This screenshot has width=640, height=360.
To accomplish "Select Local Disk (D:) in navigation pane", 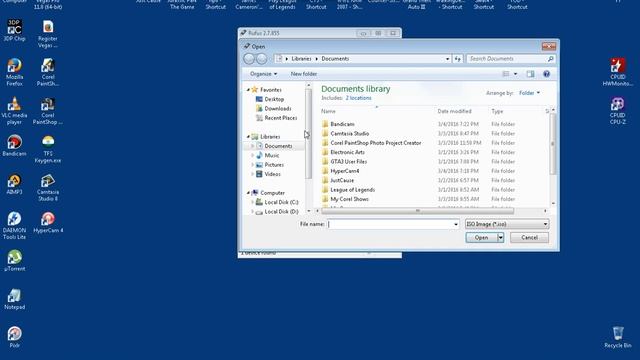I will click(281, 212).
